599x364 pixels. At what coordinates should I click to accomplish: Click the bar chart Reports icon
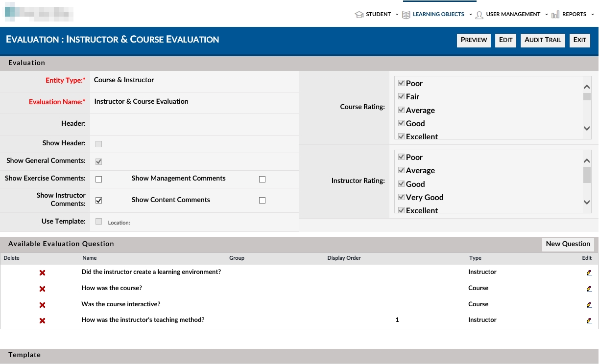(555, 15)
